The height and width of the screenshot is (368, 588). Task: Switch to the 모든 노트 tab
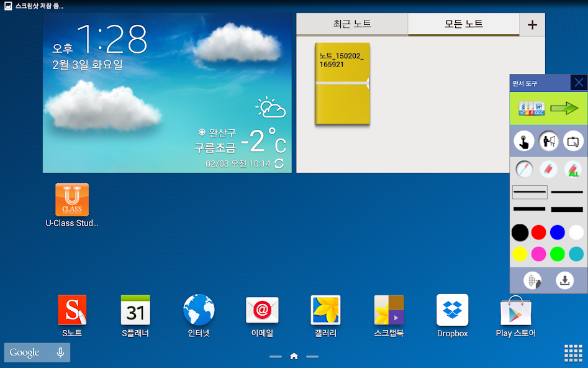[x=463, y=24]
